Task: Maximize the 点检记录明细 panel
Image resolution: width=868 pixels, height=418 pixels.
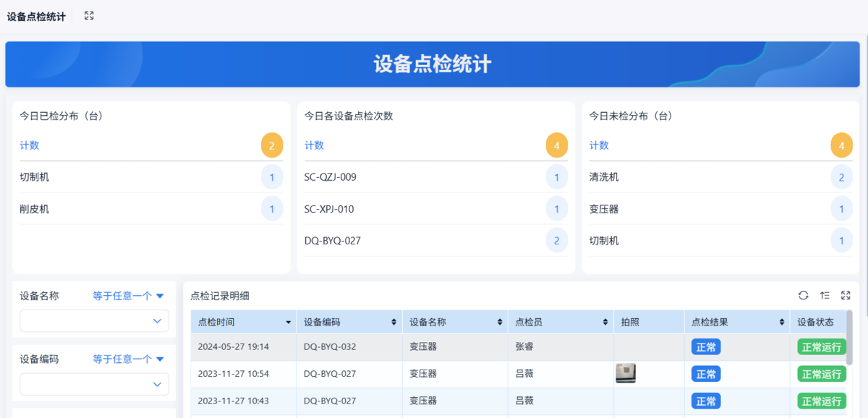Action: (x=846, y=295)
